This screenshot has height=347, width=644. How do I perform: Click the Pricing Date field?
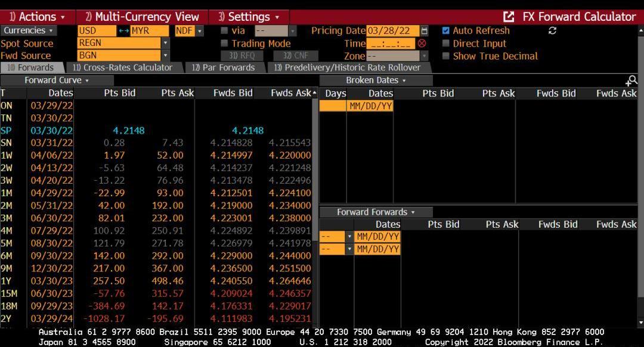coord(392,31)
